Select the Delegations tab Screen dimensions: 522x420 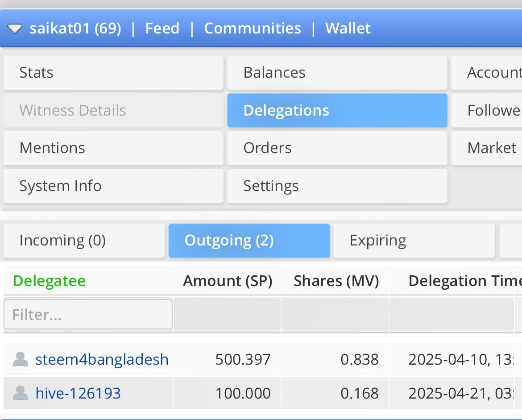(337, 110)
